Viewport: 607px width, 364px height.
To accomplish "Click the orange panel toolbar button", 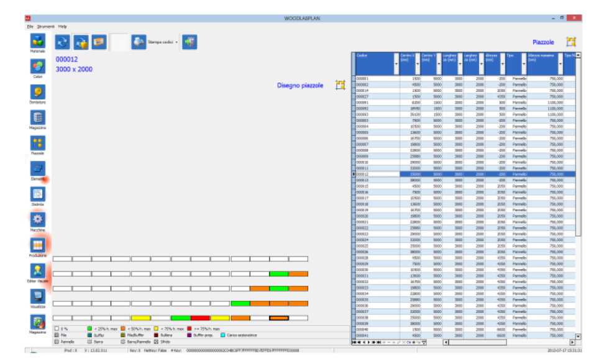I will 99,42.
